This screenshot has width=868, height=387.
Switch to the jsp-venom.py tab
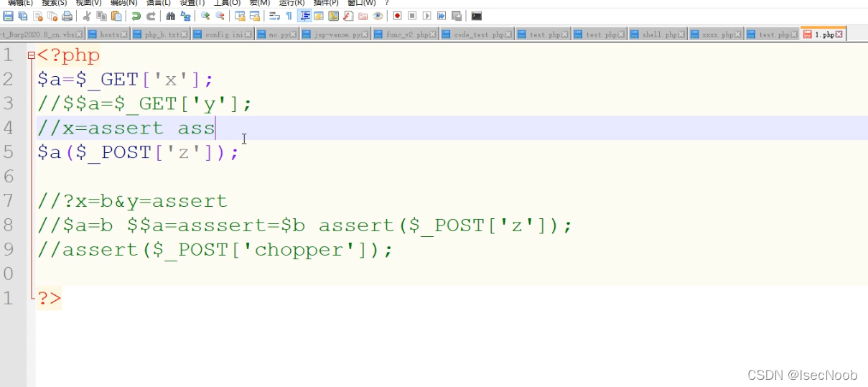pyautogui.click(x=337, y=34)
